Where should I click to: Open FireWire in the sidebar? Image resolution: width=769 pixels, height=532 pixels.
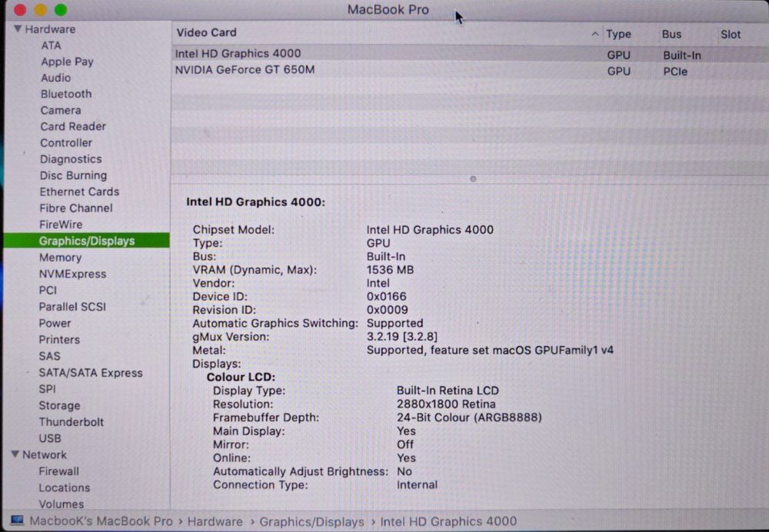[x=61, y=224]
